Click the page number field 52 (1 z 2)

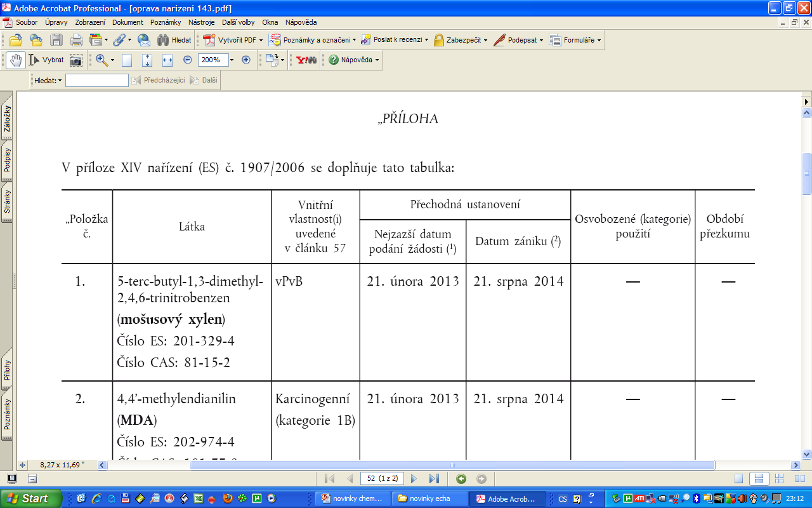coord(383,479)
